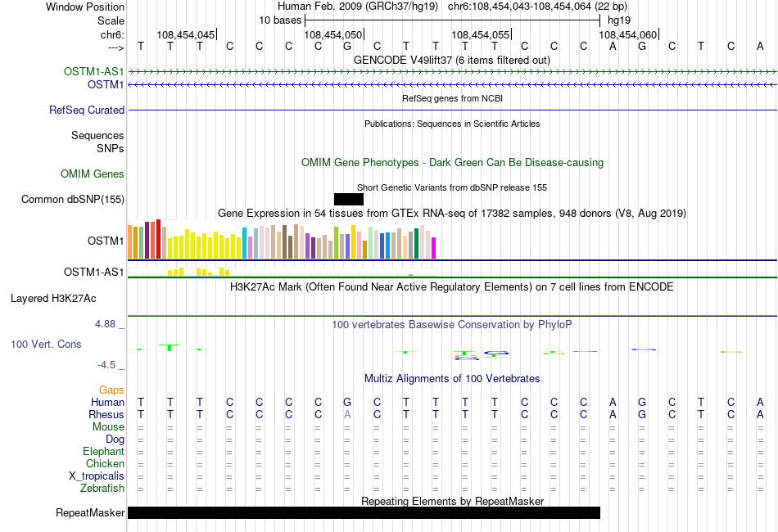The image size is (778, 532).
Task: Click the Window Position label
Action: coord(85,7)
